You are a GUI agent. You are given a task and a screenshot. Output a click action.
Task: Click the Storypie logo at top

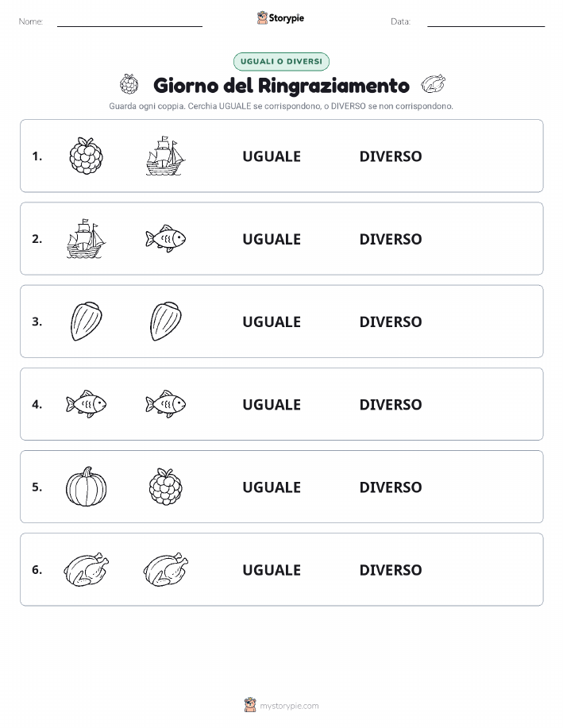(280, 18)
